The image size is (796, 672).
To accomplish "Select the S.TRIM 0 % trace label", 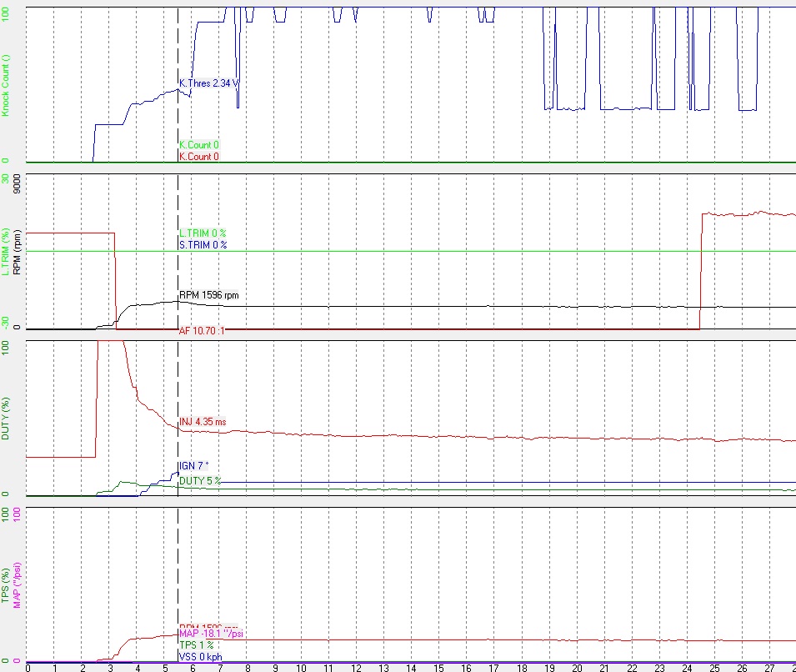I will point(203,245).
